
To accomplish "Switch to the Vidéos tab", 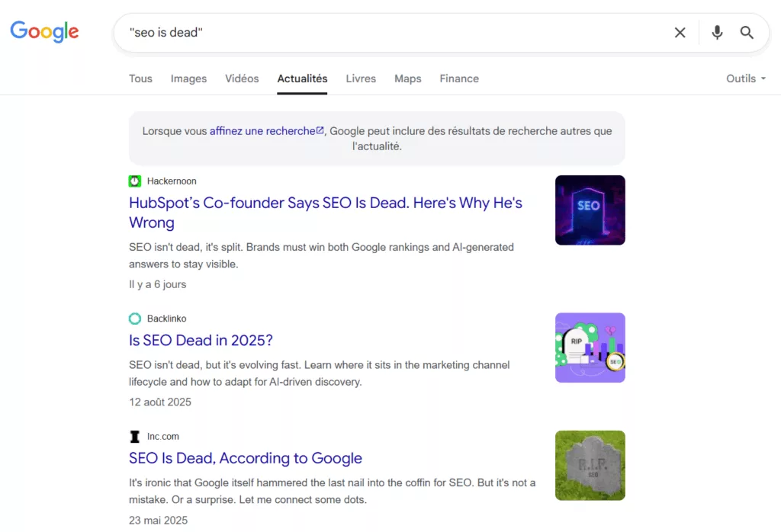I will click(x=242, y=78).
